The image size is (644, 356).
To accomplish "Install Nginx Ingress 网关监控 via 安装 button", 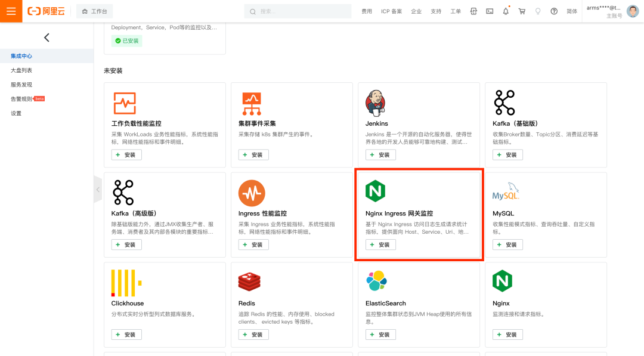I will (x=380, y=244).
